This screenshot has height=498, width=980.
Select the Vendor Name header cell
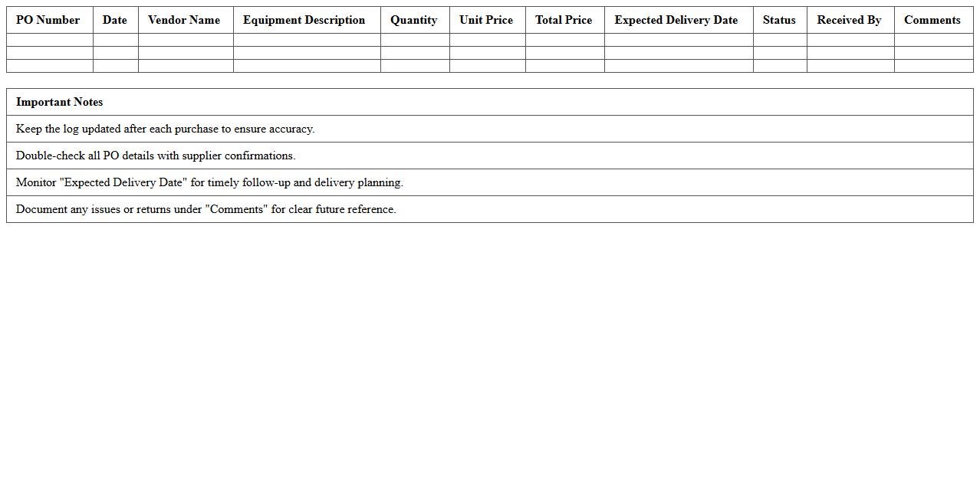[x=184, y=20]
